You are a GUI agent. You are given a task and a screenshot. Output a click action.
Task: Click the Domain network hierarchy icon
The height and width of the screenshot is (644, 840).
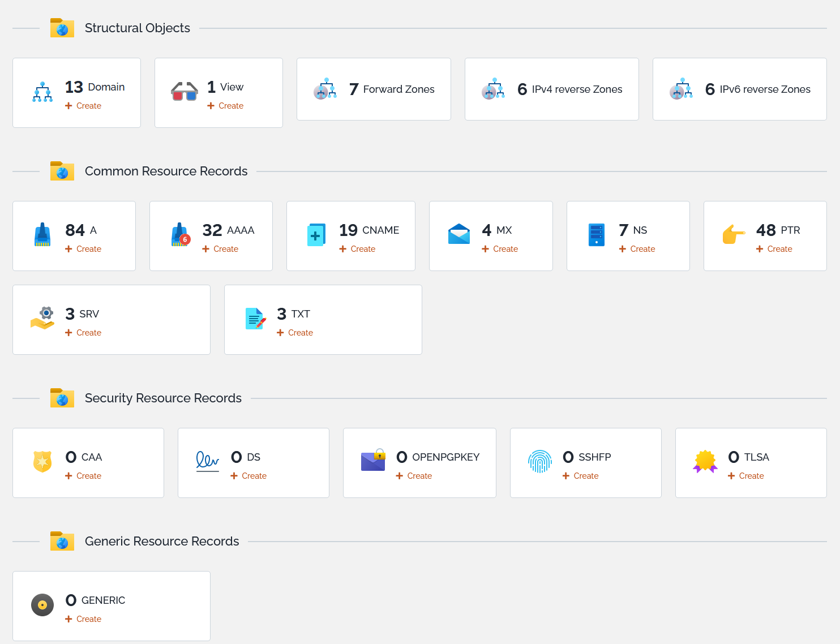(x=42, y=92)
